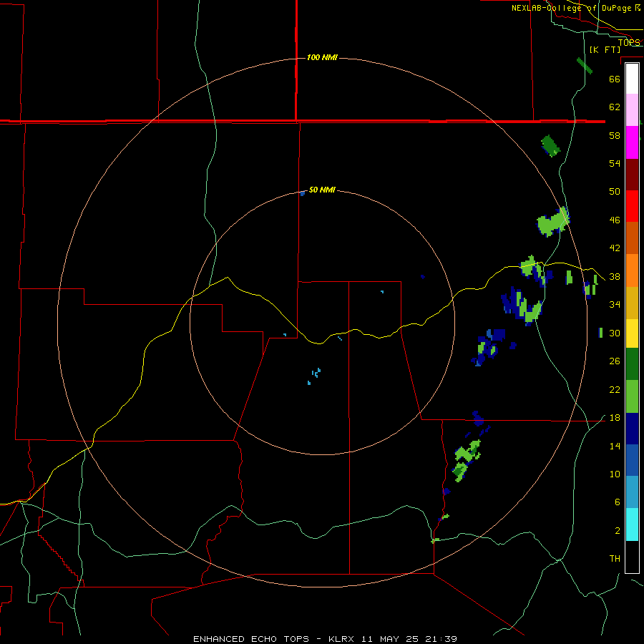This screenshot has height=644, width=644.
Task: Click the bright red legend swatch
Action: click(x=632, y=206)
